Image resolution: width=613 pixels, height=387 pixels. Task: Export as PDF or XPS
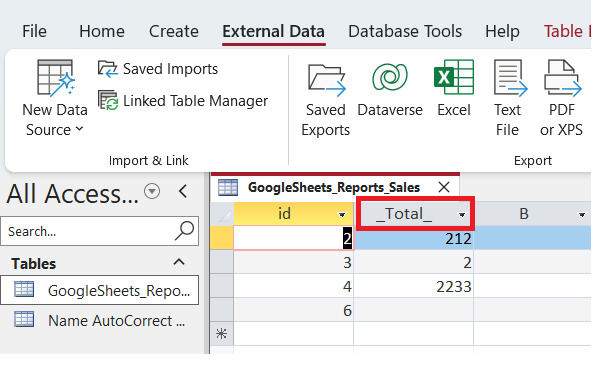(x=562, y=99)
